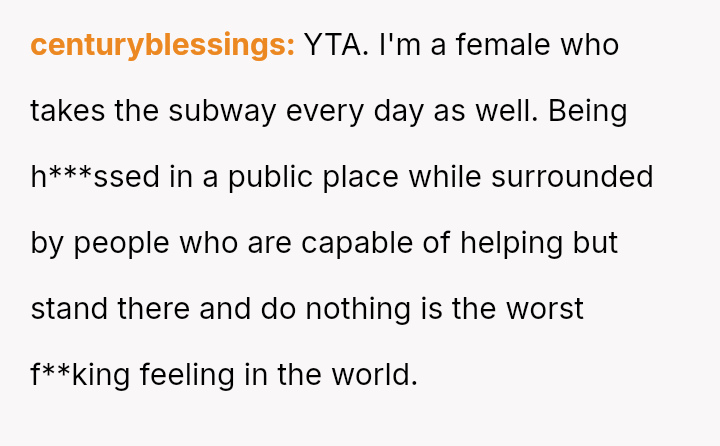Screen dimensions: 720x446
Task: Click the word "YTA." in comment
Action: coord(336,45)
